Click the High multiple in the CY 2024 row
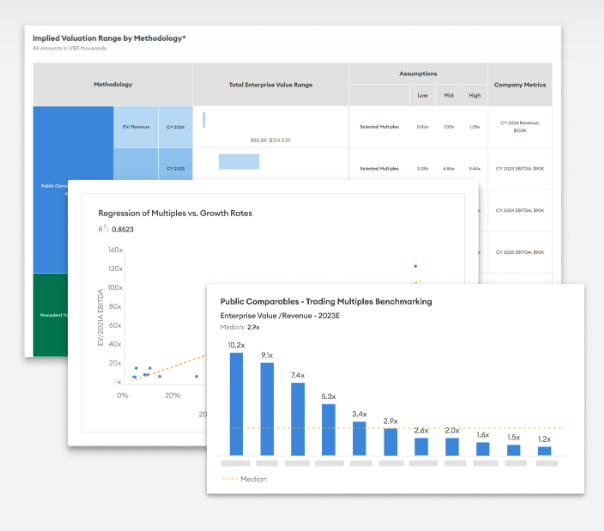Image resolution: width=604 pixels, height=531 pixels. coord(475,127)
